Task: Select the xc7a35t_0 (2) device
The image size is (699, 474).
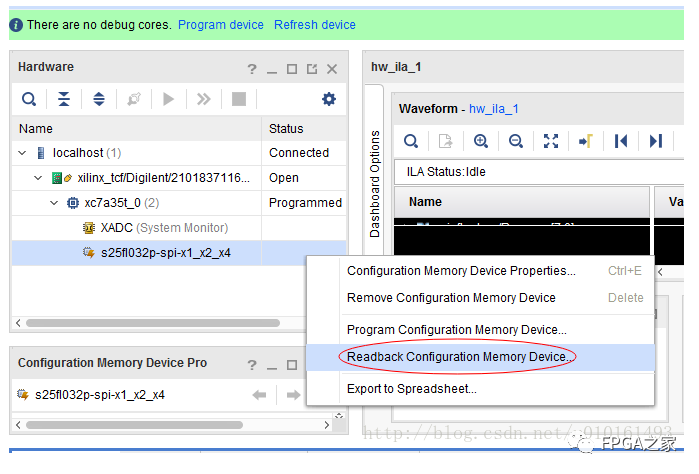Action: (179, 203)
